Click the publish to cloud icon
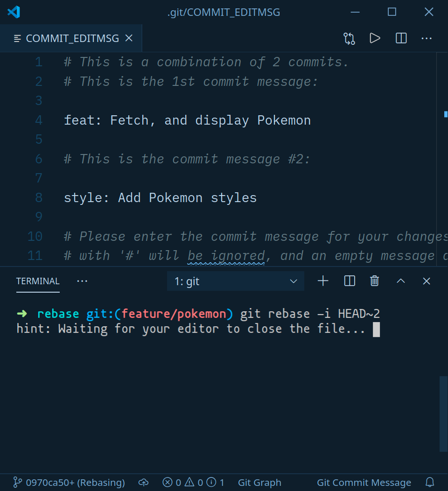 coord(143,483)
